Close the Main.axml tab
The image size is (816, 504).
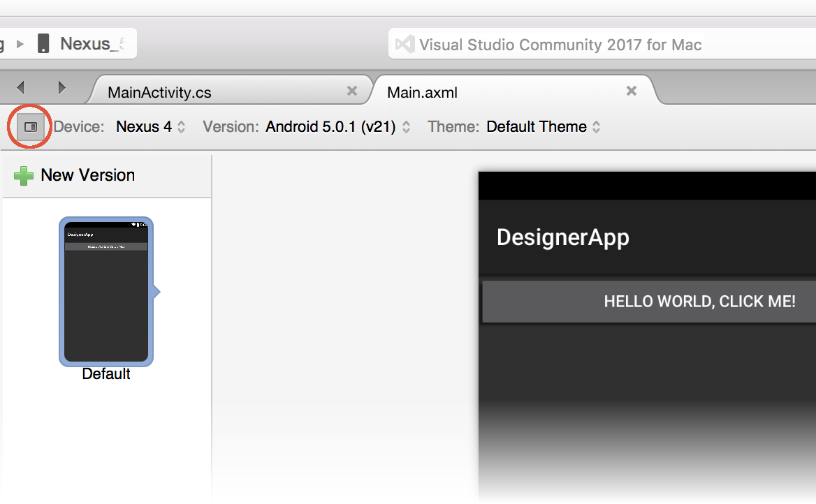(x=632, y=91)
